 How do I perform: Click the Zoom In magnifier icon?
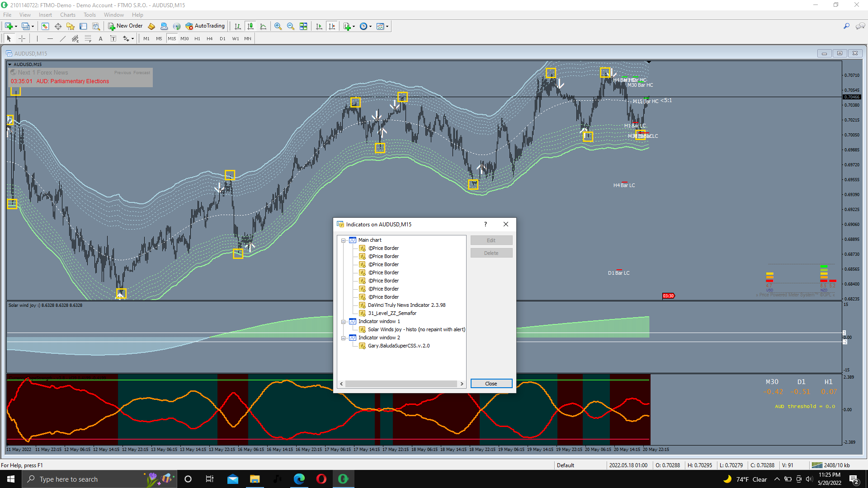(x=278, y=26)
